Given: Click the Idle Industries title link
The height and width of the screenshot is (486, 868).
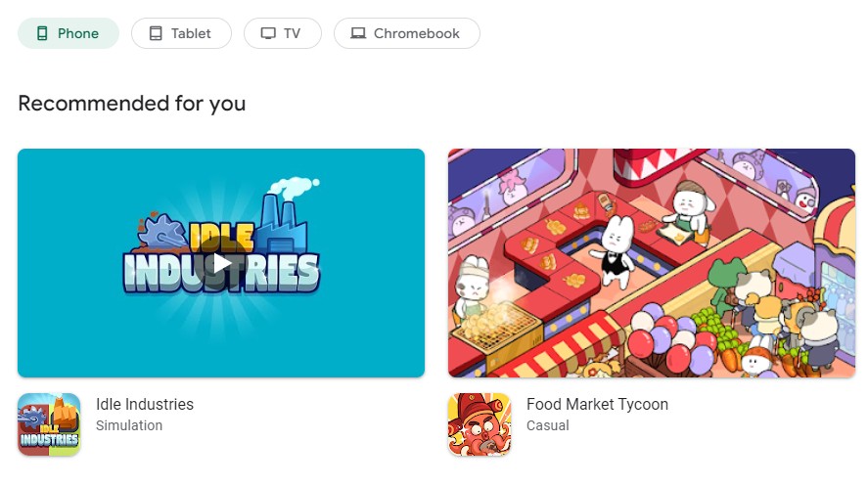Looking at the screenshot, I should 145,404.
